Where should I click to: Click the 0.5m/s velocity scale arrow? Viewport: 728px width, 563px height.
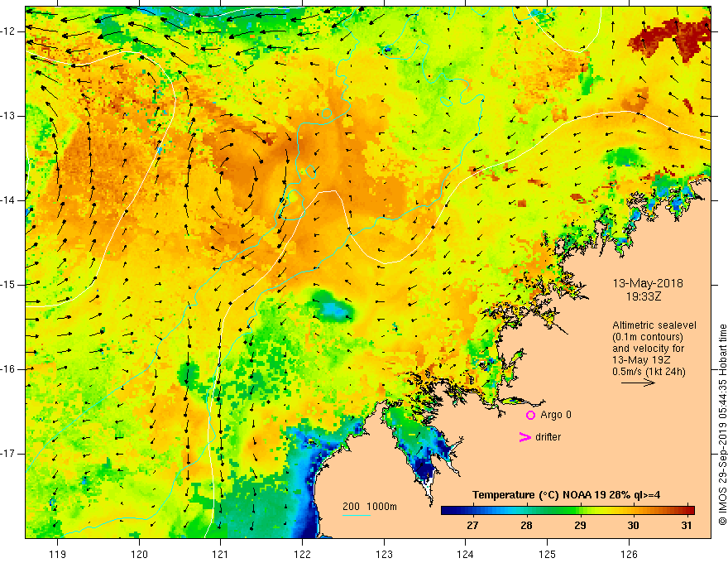click(x=639, y=383)
